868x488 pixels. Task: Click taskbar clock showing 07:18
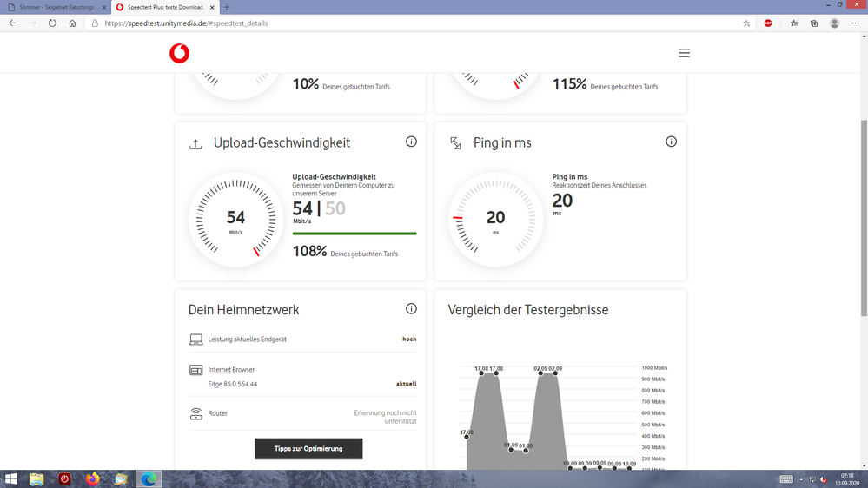coord(847,479)
